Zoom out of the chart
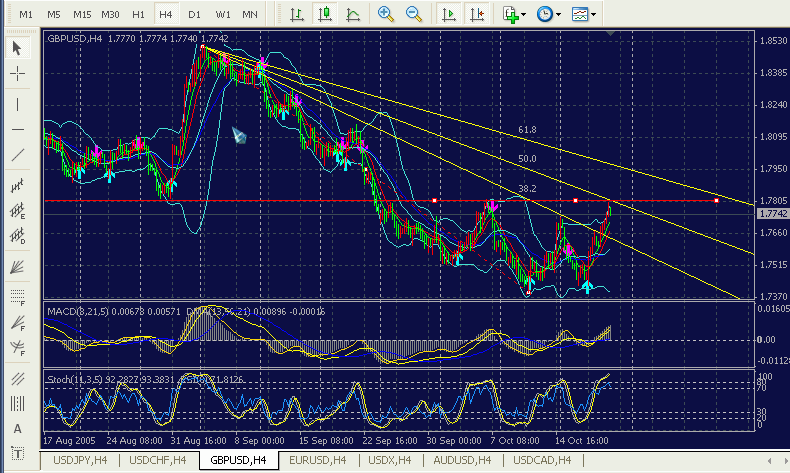 tap(414, 14)
